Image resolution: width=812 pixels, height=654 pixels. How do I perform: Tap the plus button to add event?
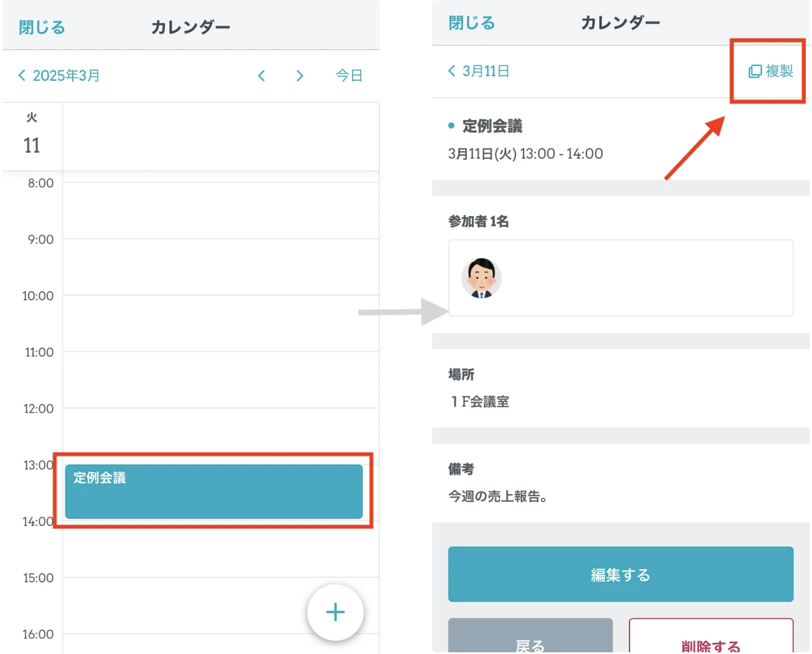click(335, 612)
